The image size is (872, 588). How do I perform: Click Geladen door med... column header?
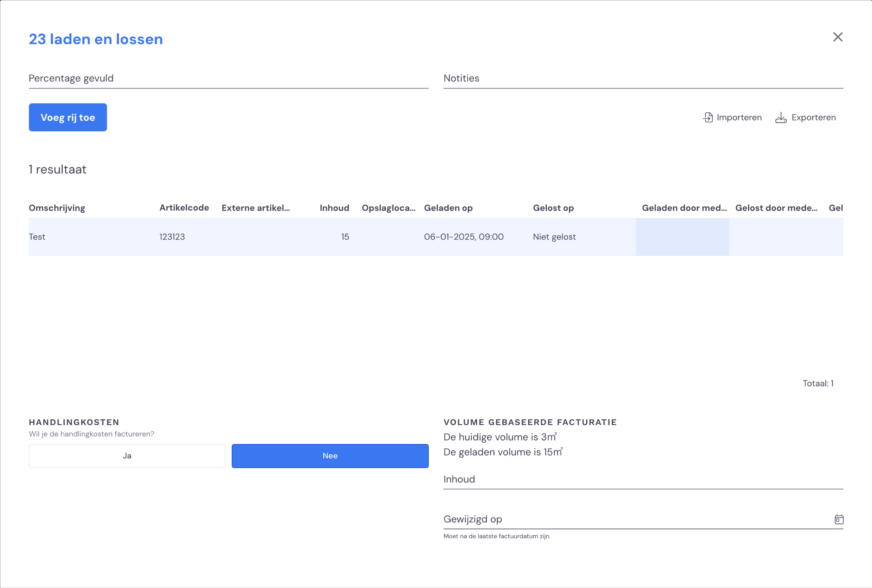coord(684,208)
